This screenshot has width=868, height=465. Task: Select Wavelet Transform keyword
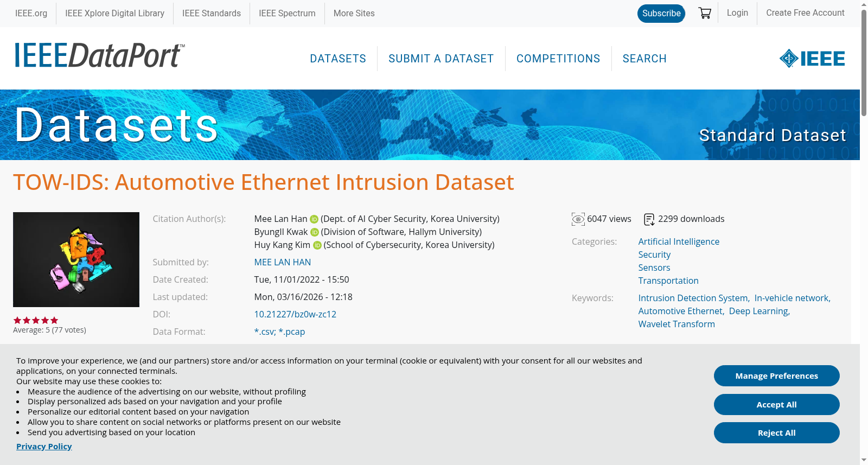pyautogui.click(x=676, y=324)
